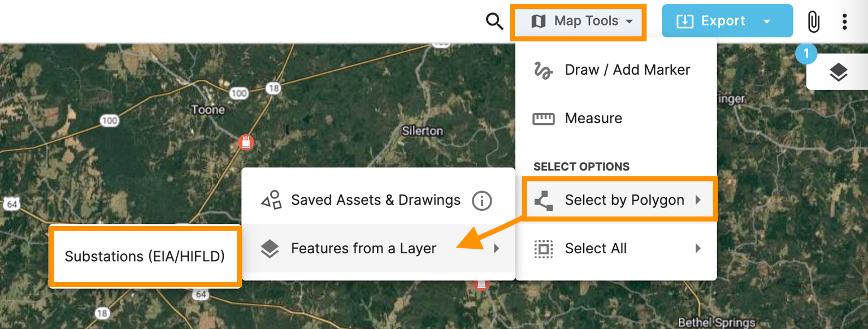Screen dimensions: 868x329
Task: Click the Saved Assets & Drawings entry
Action: (375, 200)
